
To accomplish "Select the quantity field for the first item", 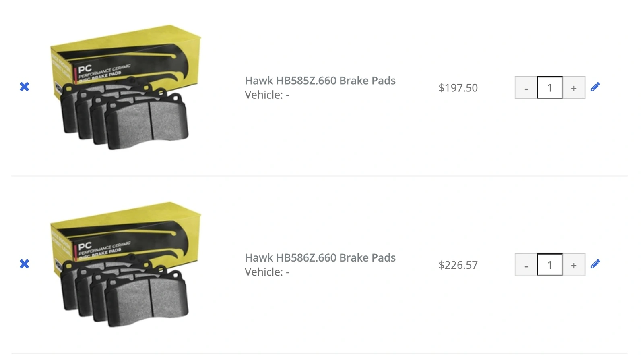I will point(549,87).
